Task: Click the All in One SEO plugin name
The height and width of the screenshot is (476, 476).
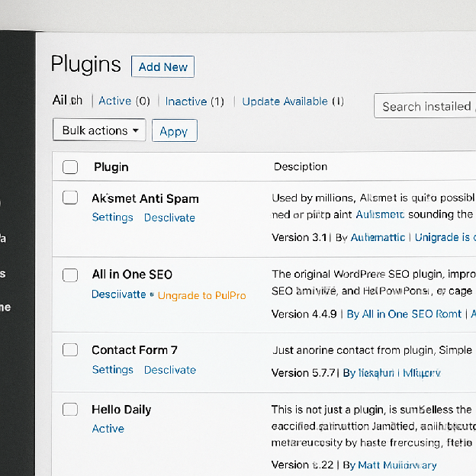Action: pyautogui.click(x=132, y=275)
